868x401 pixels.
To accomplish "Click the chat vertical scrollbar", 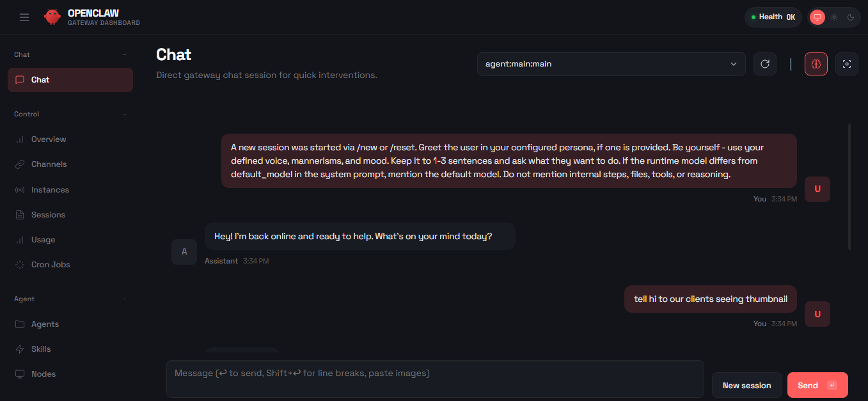I will 849,185.
